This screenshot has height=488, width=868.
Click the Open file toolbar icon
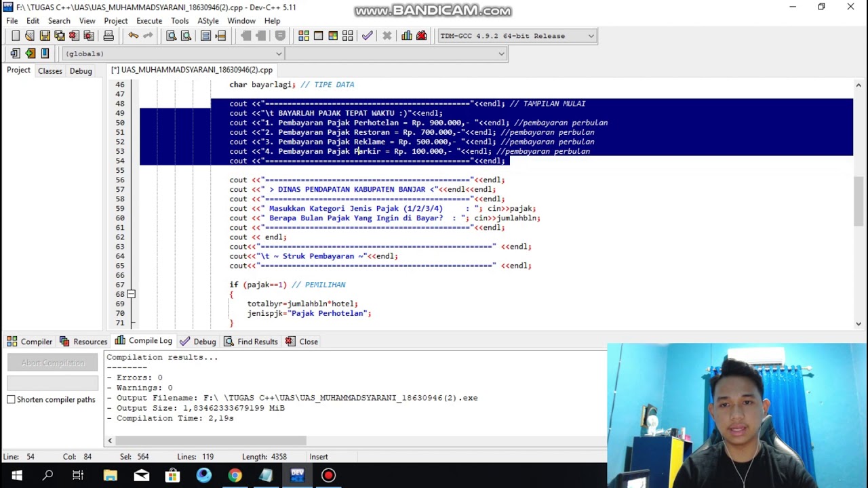coord(30,36)
